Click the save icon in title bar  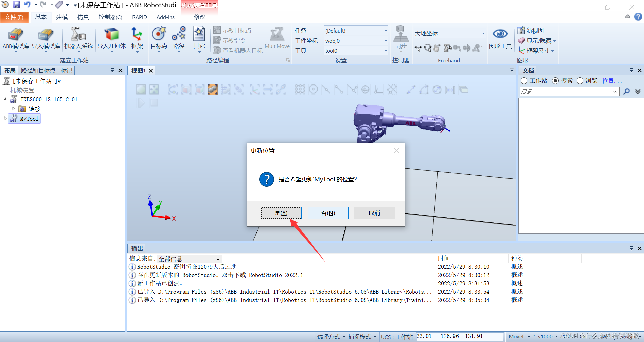(16, 5)
